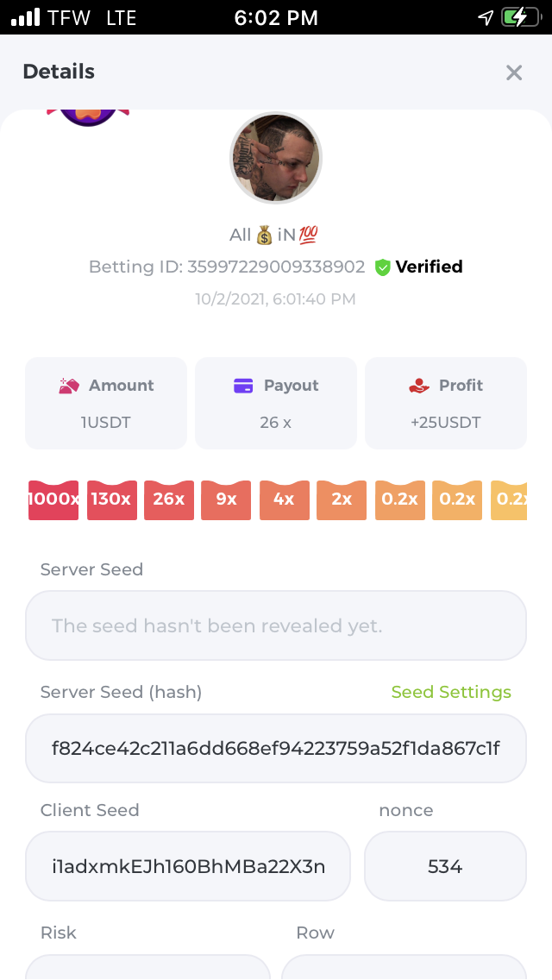Tap the purple mascot icon at top
The height and width of the screenshot is (980, 552).
pos(88,117)
